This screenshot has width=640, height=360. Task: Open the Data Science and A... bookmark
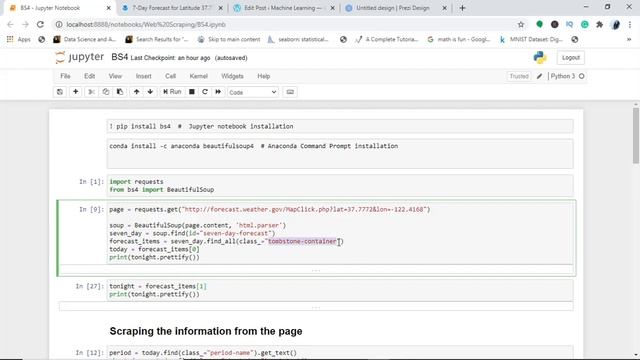tap(85, 40)
